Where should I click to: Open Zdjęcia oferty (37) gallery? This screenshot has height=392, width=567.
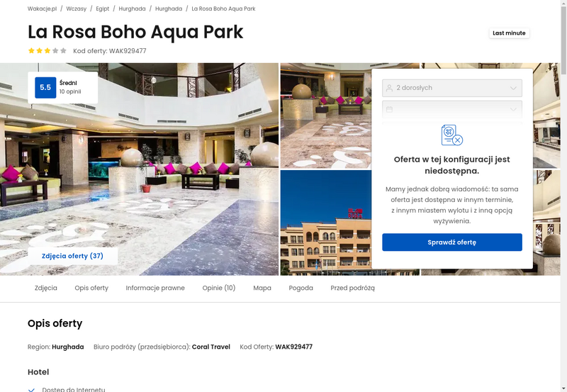pyautogui.click(x=72, y=256)
